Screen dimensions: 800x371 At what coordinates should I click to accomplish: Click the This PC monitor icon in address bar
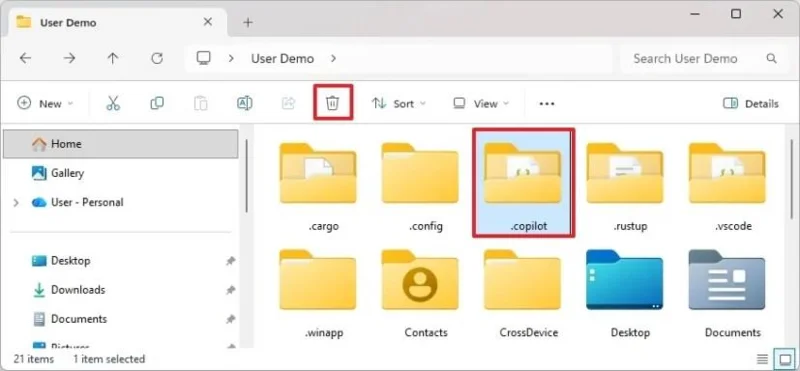point(204,58)
